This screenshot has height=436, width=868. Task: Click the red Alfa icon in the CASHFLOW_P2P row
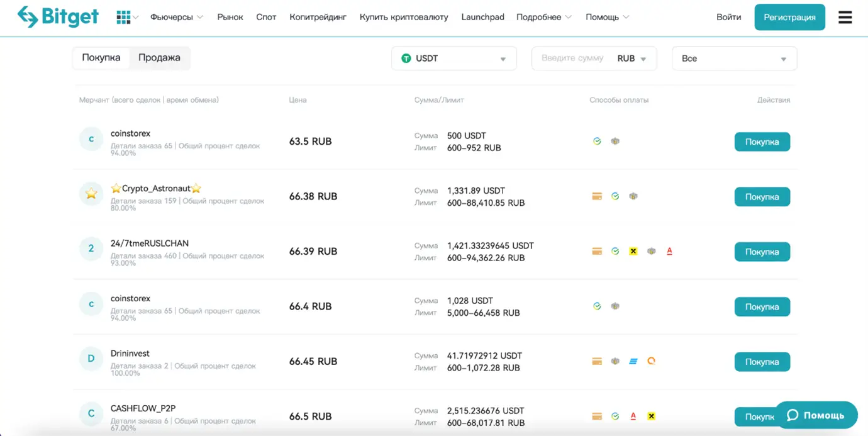point(633,416)
